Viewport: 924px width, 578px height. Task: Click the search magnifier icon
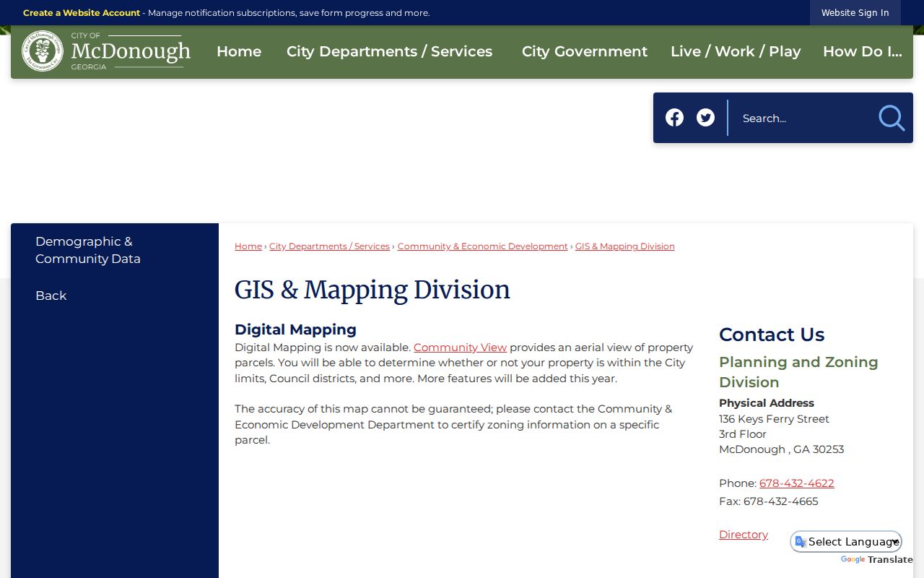pyautogui.click(x=892, y=118)
